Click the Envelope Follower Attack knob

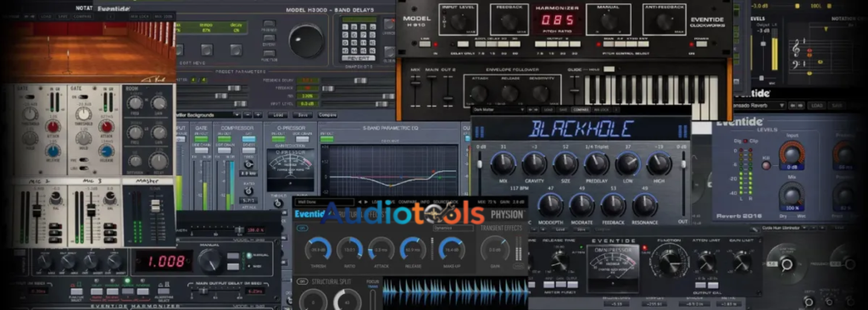479,93
